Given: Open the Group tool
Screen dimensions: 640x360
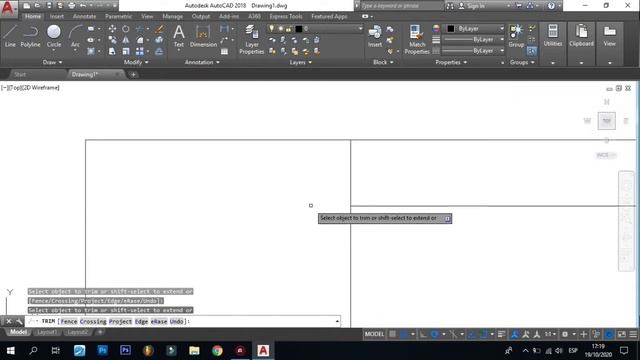Looking at the screenshot, I should point(516,36).
